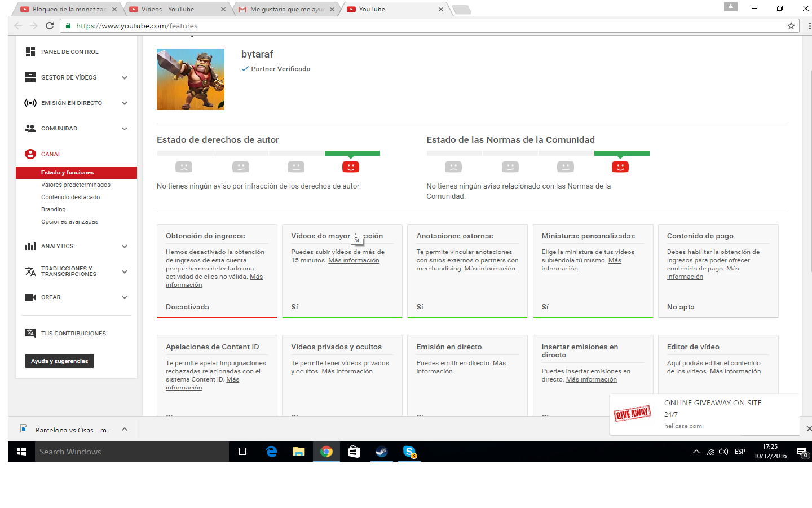Click the Comunidad people icon
Image resolution: width=812 pixels, height=508 pixels.
click(x=30, y=129)
